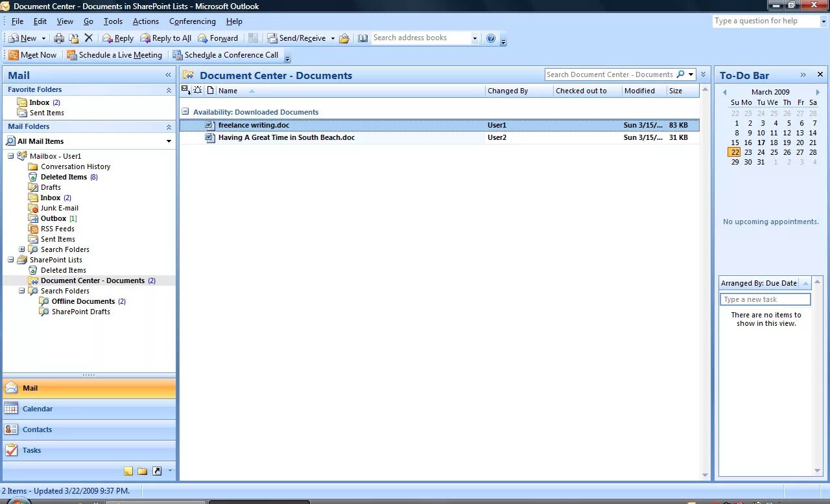Click Type a new task field
The image size is (830, 504).
(x=765, y=299)
